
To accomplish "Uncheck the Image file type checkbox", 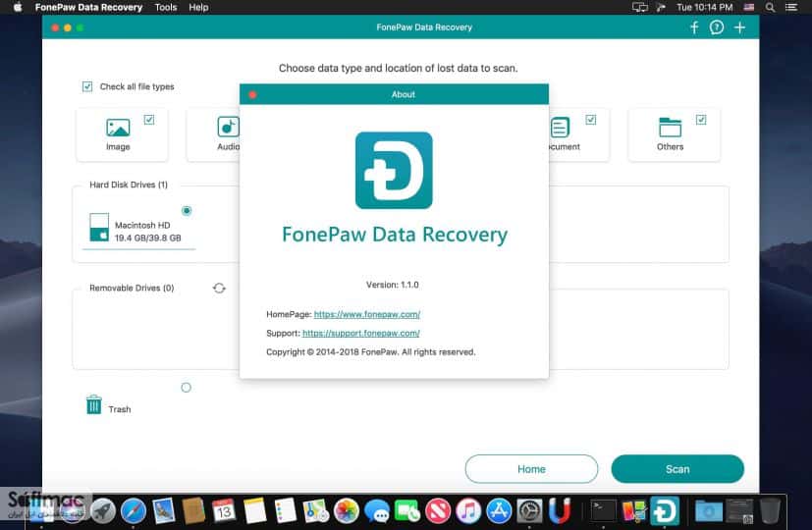I will pyautogui.click(x=149, y=120).
